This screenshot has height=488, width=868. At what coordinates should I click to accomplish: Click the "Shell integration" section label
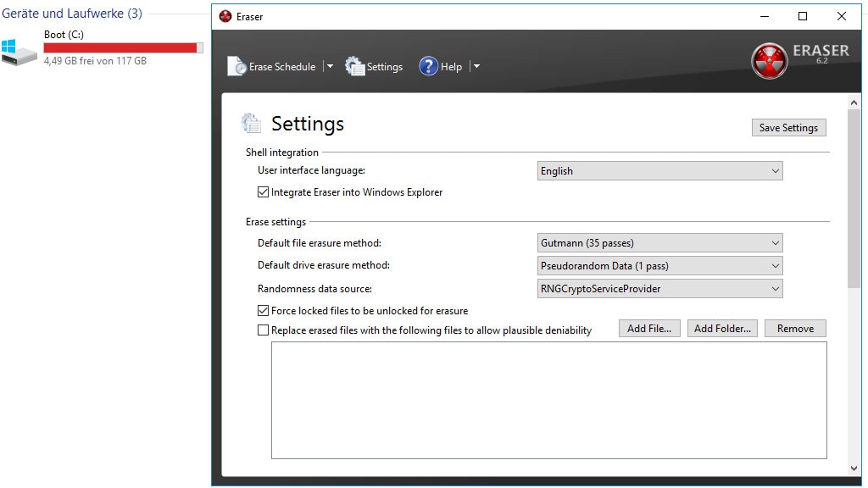282,152
